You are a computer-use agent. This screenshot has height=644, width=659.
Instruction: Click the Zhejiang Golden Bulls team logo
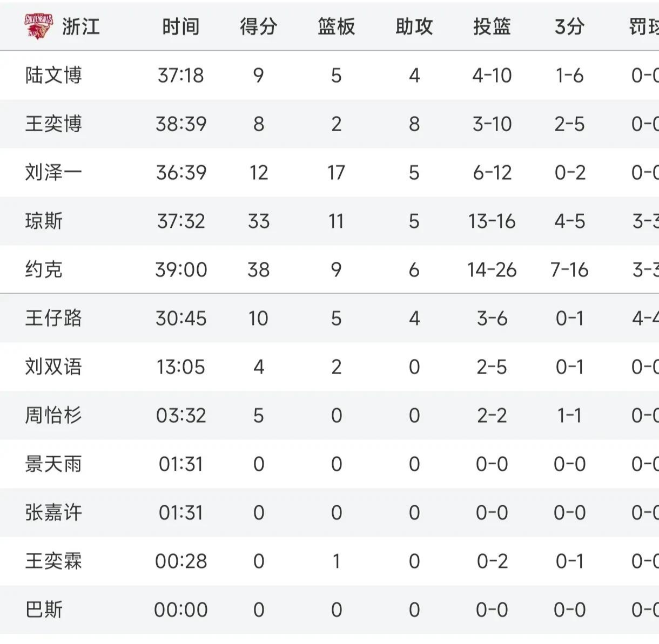(39, 26)
